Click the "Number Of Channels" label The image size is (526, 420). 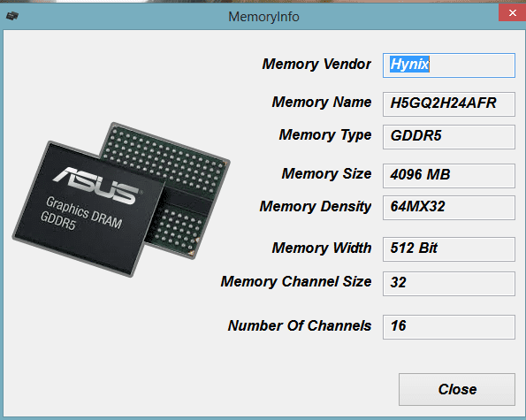pyautogui.click(x=300, y=325)
